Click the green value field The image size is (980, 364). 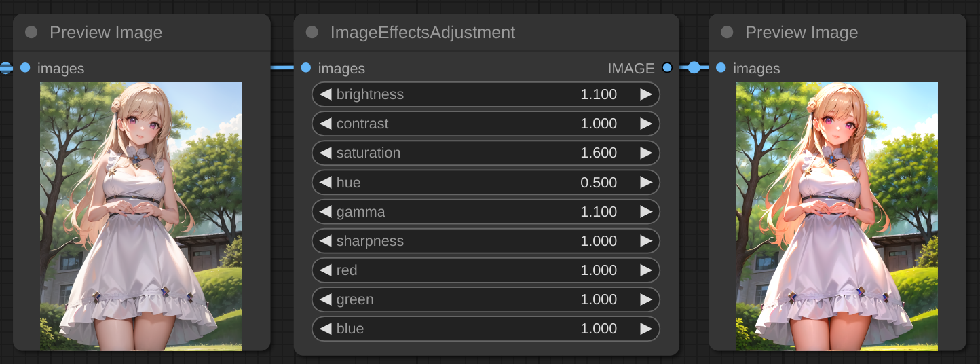(485, 299)
